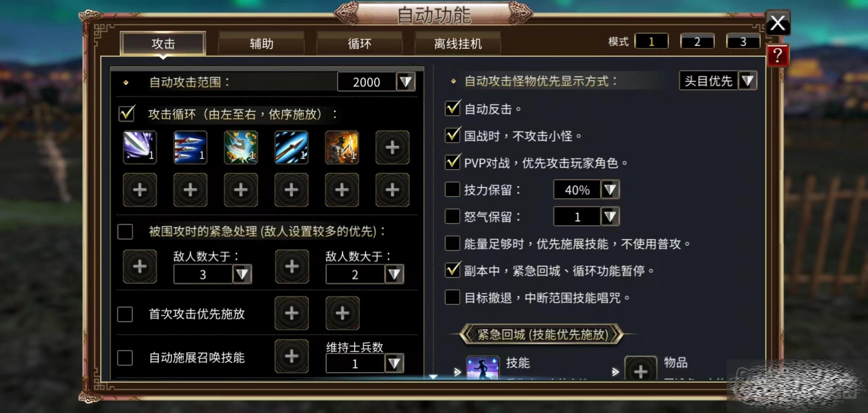Add skill to first empty attack loop slot
Image resolution: width=868 pixels, height=413 pixels.
392,147
